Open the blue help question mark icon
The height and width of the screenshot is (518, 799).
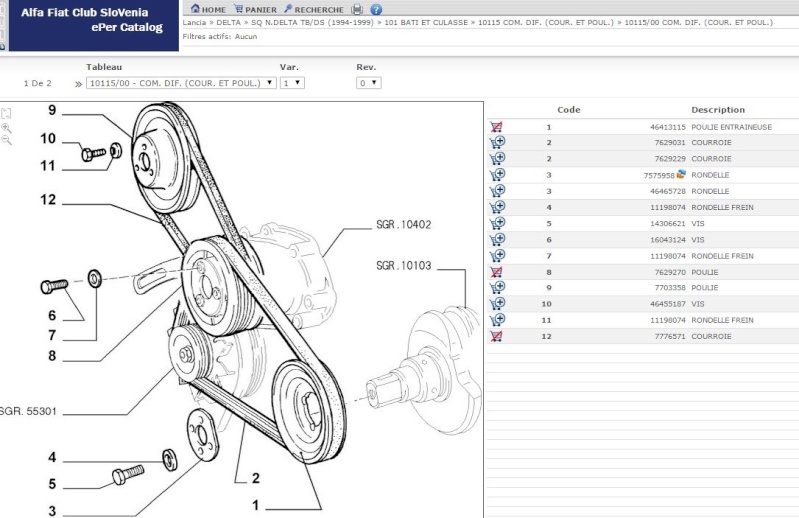point(376,9)
